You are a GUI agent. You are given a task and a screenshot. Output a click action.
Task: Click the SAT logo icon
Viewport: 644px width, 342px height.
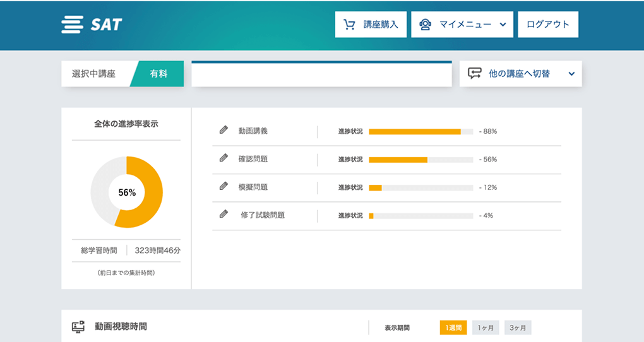click(72, 25)
